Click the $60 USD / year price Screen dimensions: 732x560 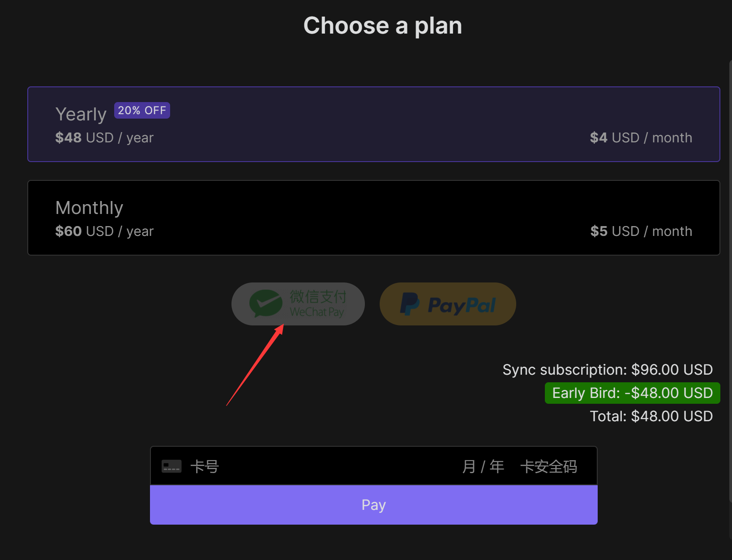(x=104, y=231)
